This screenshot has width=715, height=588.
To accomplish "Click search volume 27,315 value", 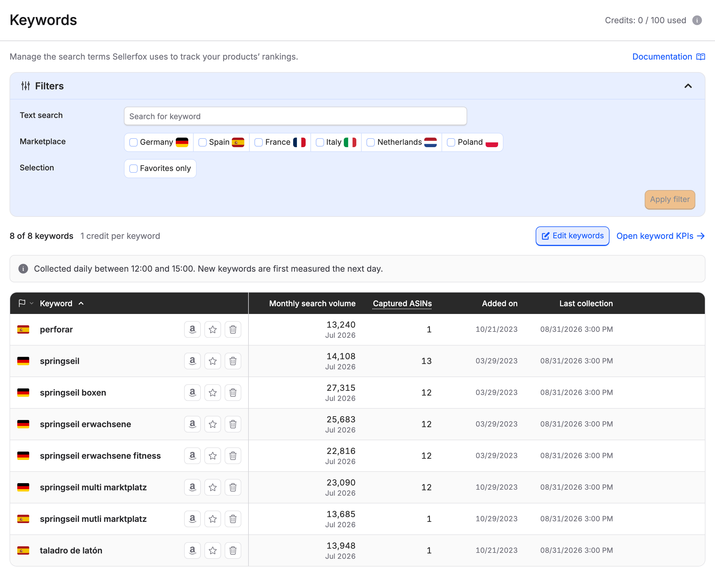I will coord(341,388).
